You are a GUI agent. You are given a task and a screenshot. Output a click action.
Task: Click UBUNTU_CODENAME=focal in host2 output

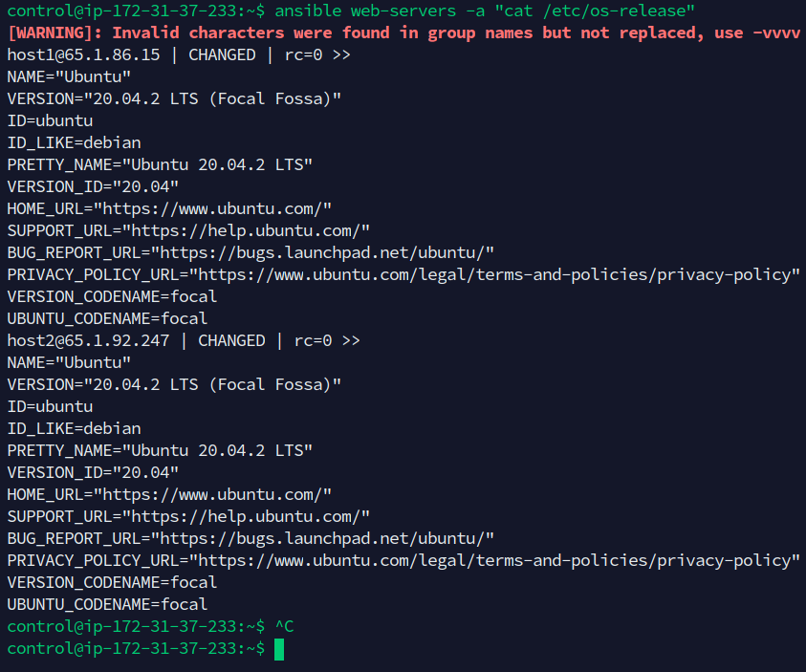point(107,604)
